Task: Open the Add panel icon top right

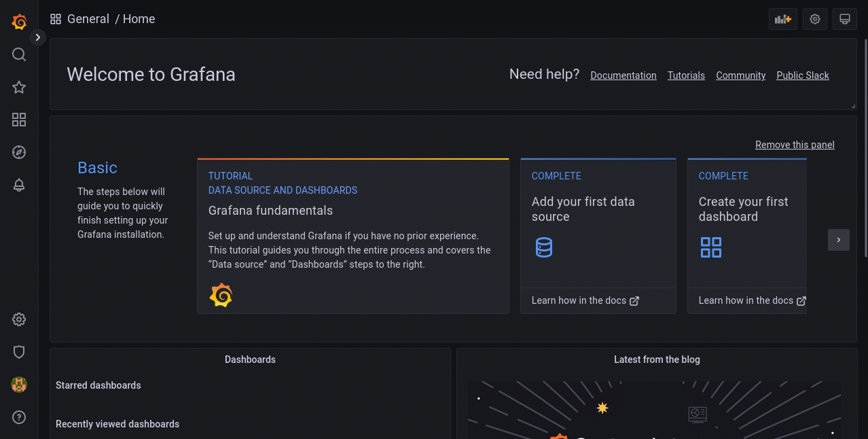Action: pos(782,19)
